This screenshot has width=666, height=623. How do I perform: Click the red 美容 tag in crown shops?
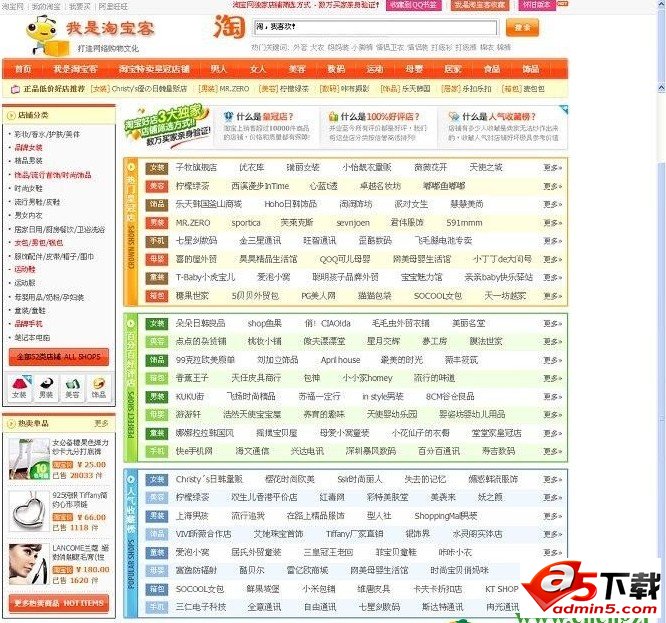click(x=157, y=186)
